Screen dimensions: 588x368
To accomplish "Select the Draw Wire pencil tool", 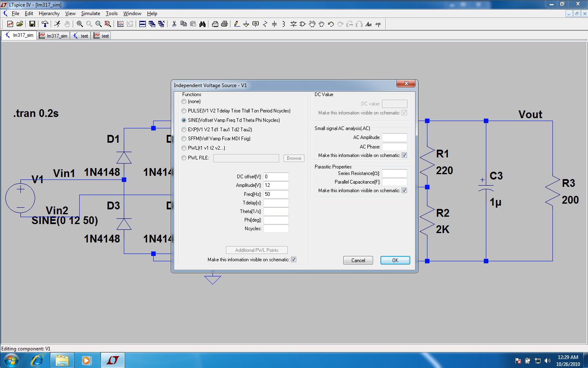I will click(237, 24).
